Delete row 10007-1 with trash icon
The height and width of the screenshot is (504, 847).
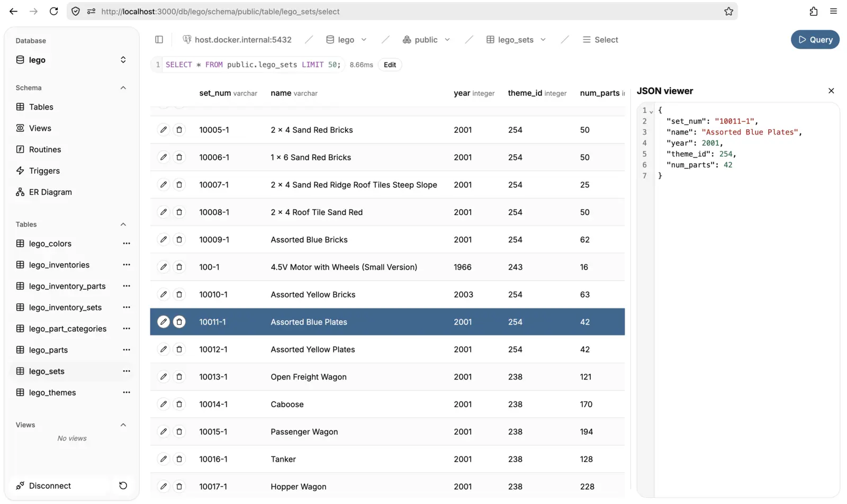click(x=179, y=185)
